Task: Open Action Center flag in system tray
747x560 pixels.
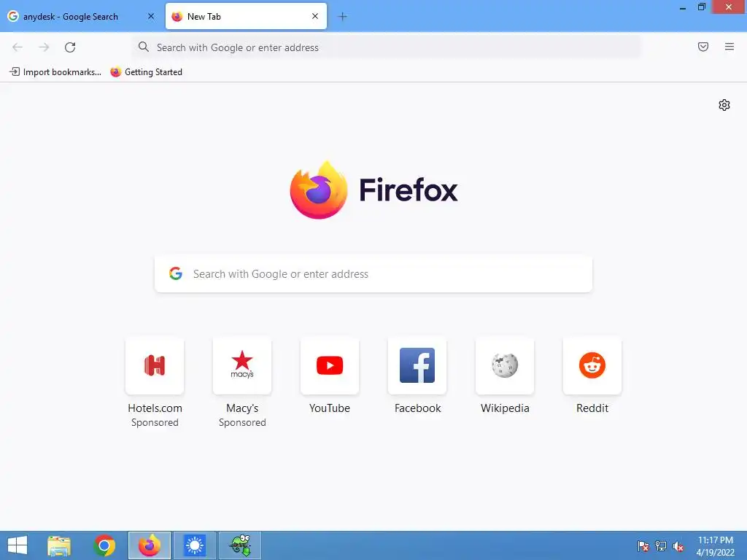Action: (643, 545)
